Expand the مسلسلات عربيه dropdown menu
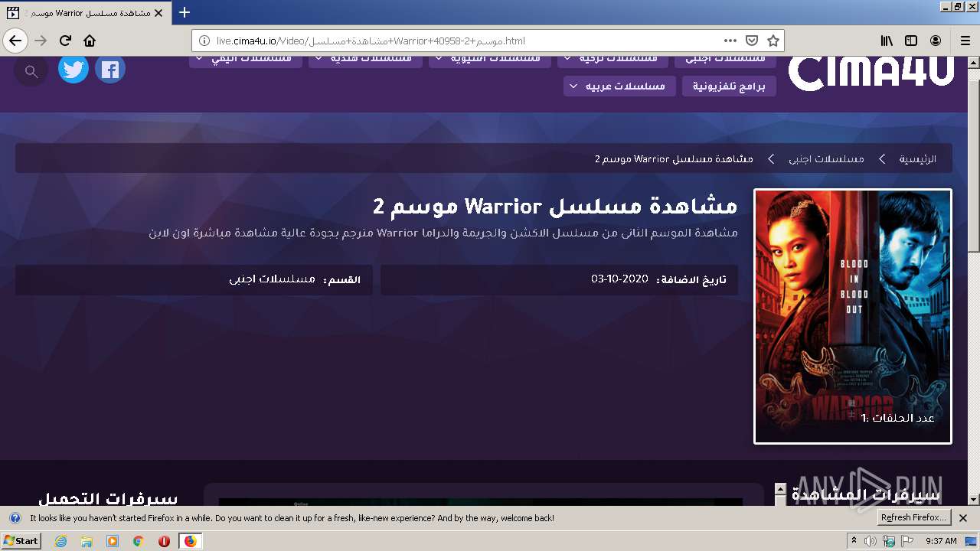This screenshot has height=551, width=980. [x=619, y=86]
